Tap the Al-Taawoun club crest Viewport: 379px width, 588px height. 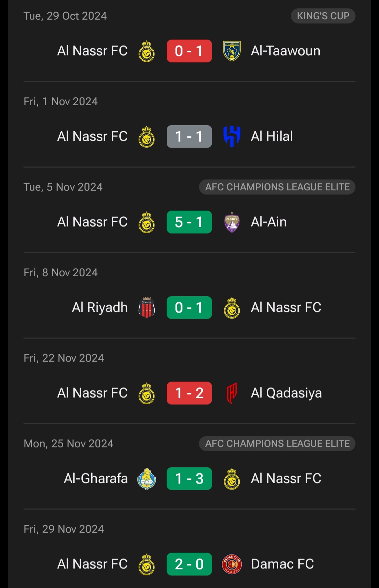pyautogui.click(x=232, y=51)
